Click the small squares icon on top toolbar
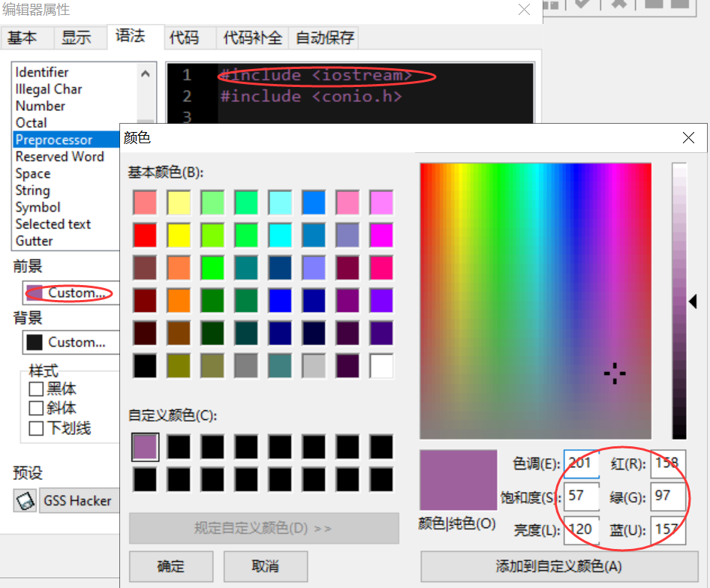This screenshot has width=710, height=588. click(x=551, y=6)
